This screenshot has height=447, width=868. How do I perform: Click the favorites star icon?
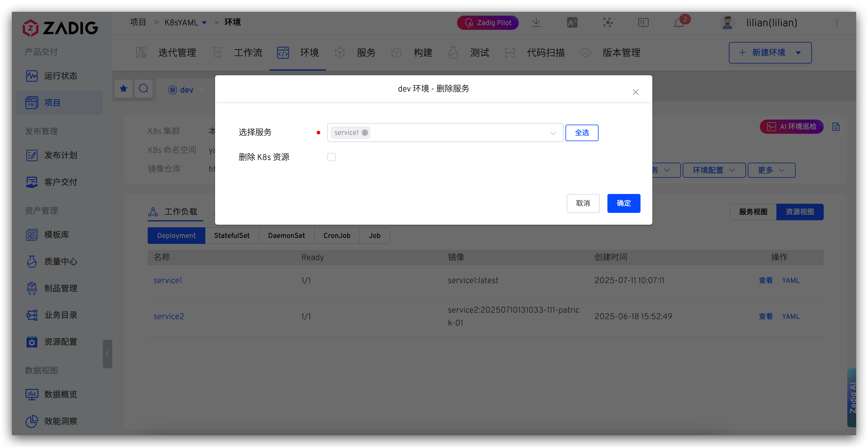[x=123, y=89]
